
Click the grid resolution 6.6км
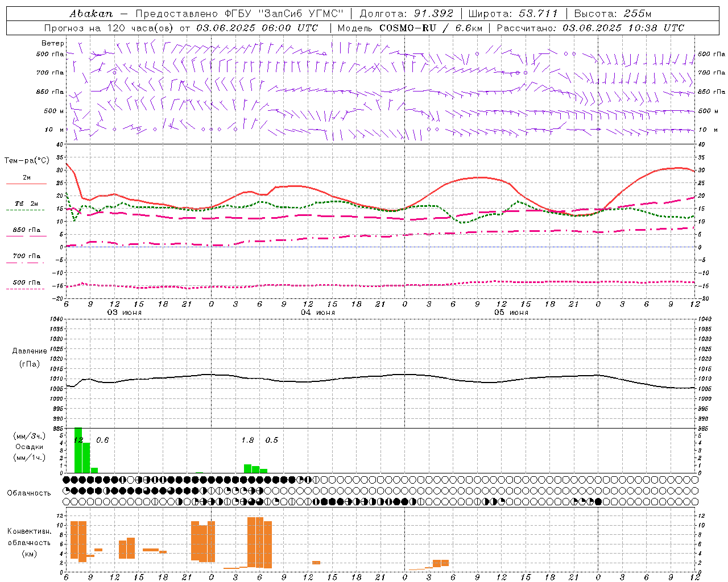(x=469, y=28)
